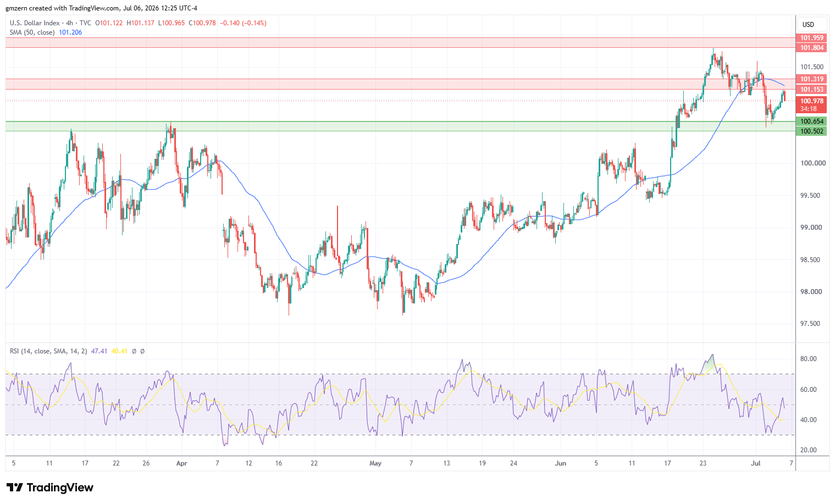
Task: Select the high price H101.137
Action: (140, 23)
